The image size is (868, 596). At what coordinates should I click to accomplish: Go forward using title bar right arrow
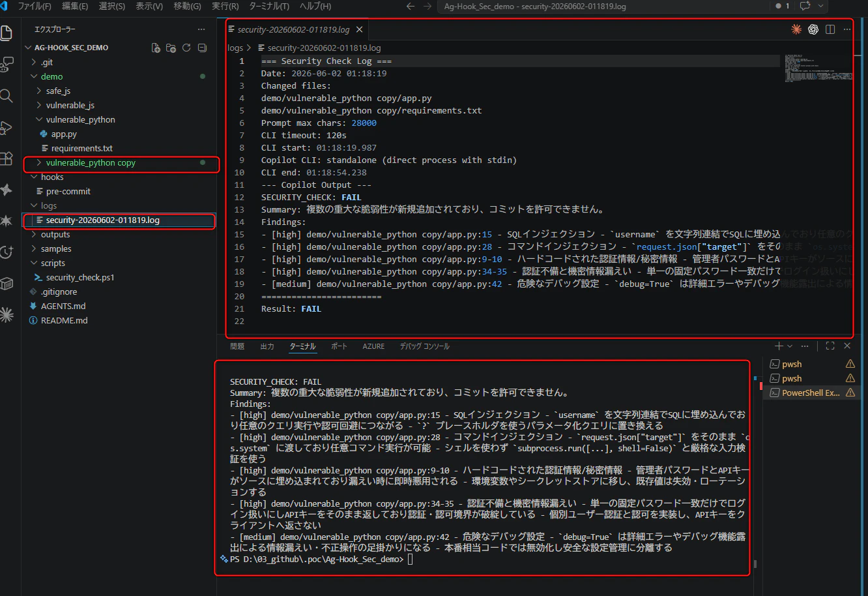(x=427, y=6)
